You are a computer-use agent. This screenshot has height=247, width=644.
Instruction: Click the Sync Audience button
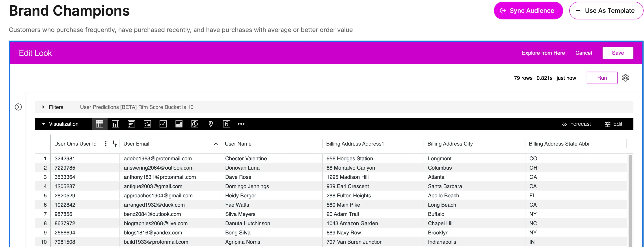coord(528,11)
